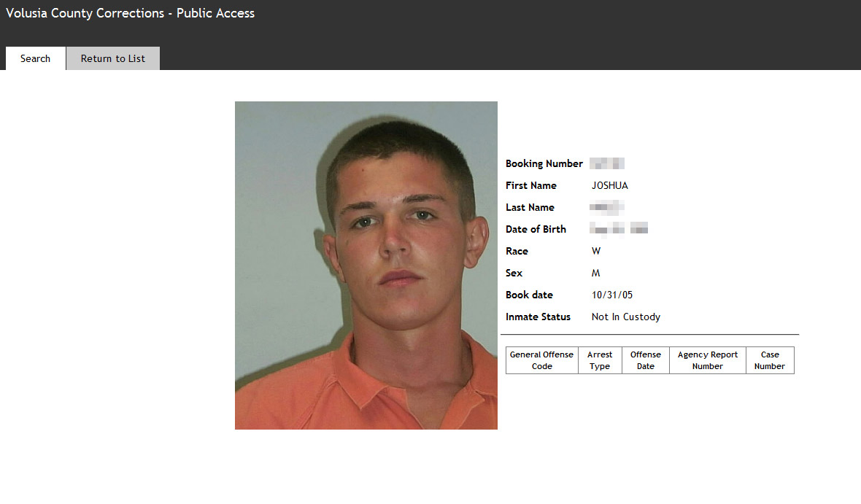Click the Inmate Status label
Screen dimensions: 861x504
(x=538, y=317)
